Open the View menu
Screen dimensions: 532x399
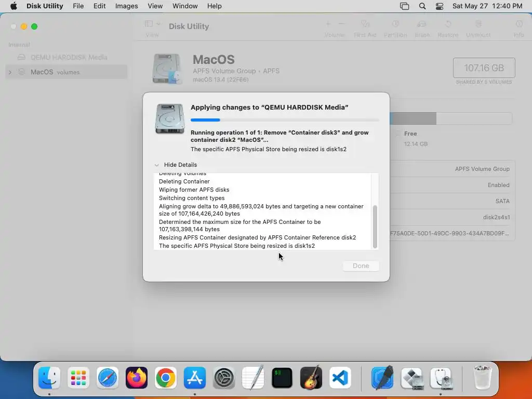point(155,6)
